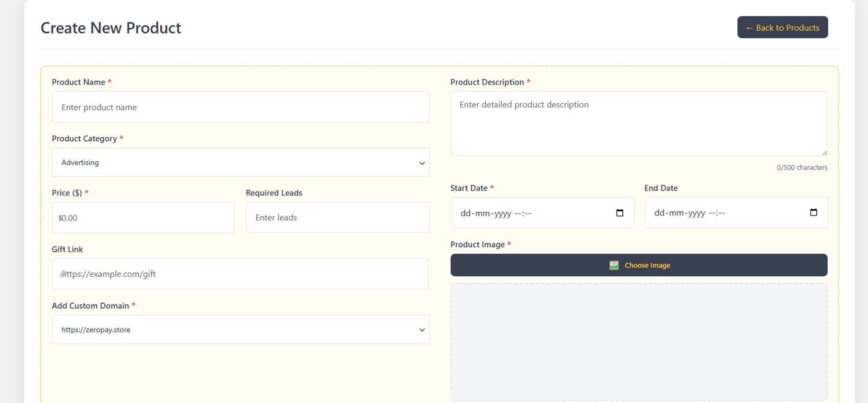This screenshot has width=868, height=403.
Task: Click the link icon in Gift Link field
Action: point(62,274)
